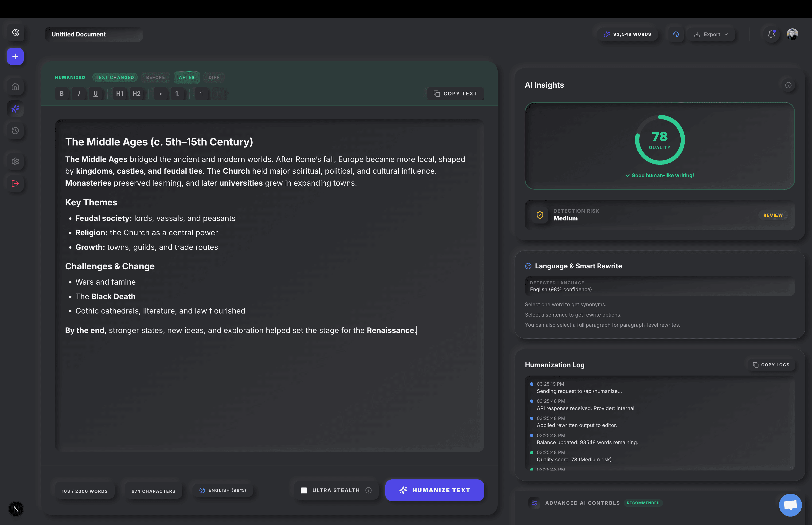The image size is (812, 525).
Task: Open notifications via the bell icon
Action: click(x=771, y=34)
